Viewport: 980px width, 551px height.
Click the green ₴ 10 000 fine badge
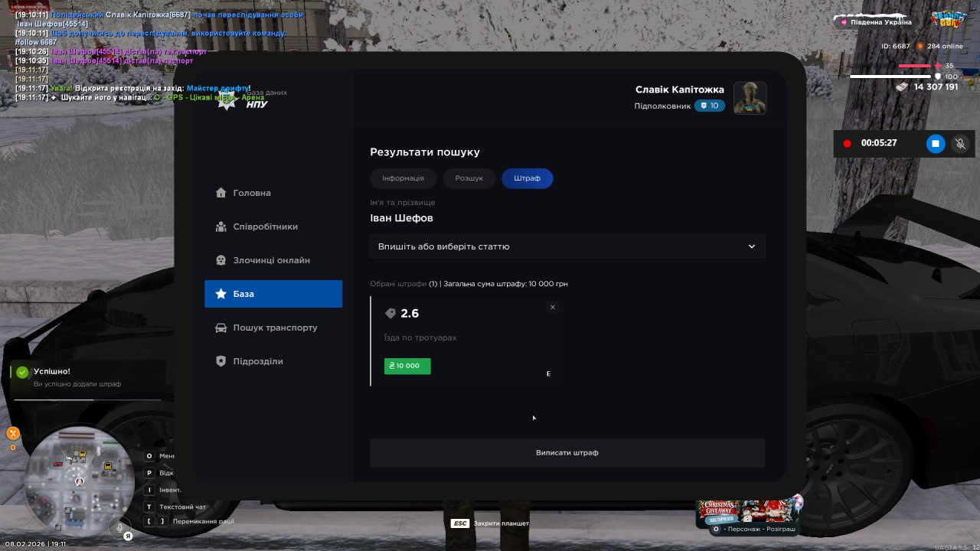pyautogui.click(x=407, y=366)
